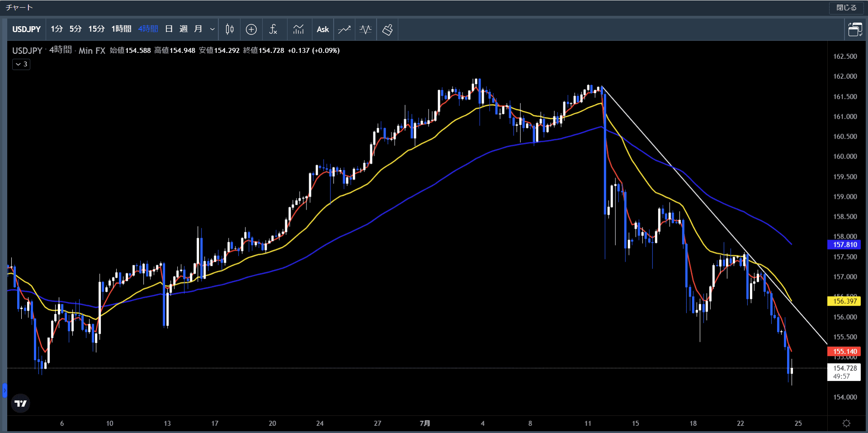Screen dimensions: 868x433
Task: Select the 1時間 timeframe
Action: pyautogui.click(x=121, y=29)
